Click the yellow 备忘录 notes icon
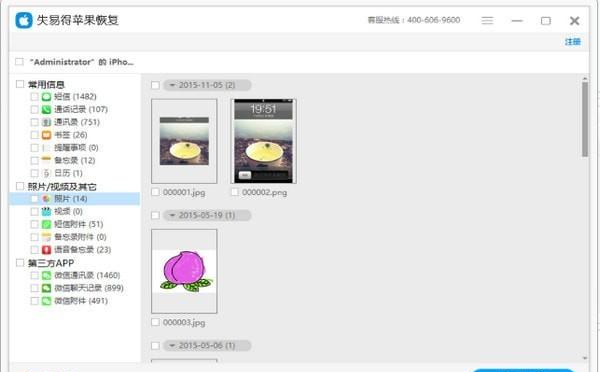 [46, 160]
